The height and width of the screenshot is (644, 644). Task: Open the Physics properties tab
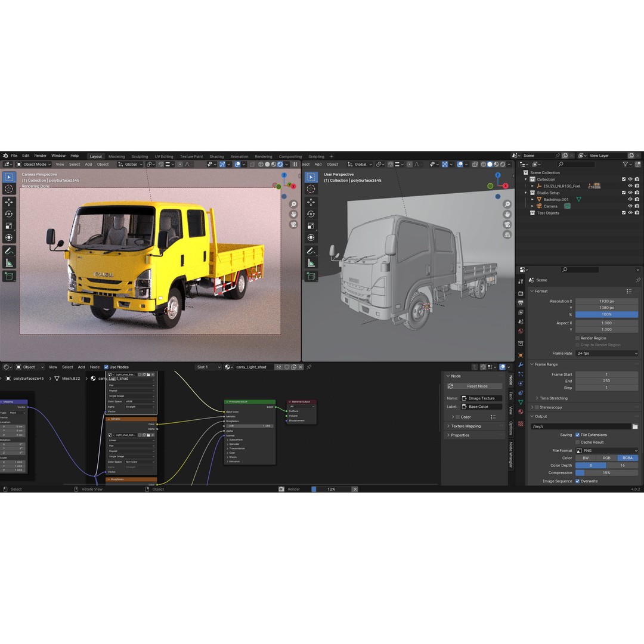point(521,383)
